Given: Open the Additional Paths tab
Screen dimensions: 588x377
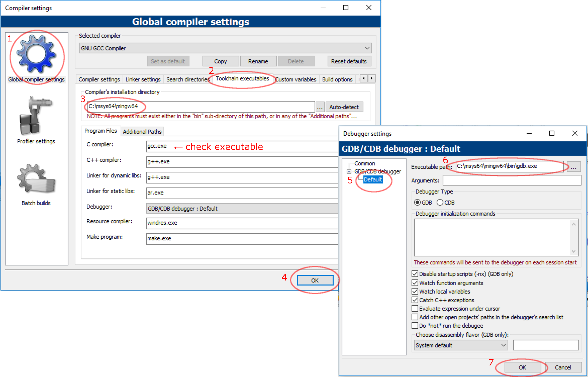Looking at the screenshot, I should point(142,132).
